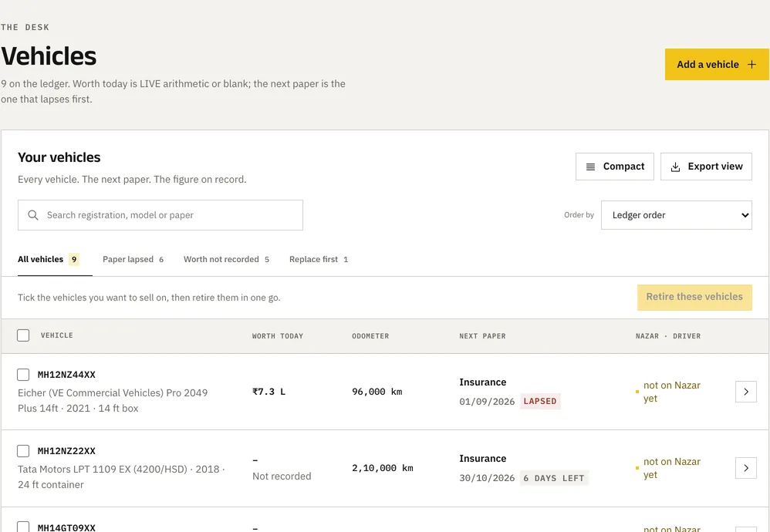
Task: Focus the Search registration, model or paper field
Action: pyautogui.click(x=160, y=215)
